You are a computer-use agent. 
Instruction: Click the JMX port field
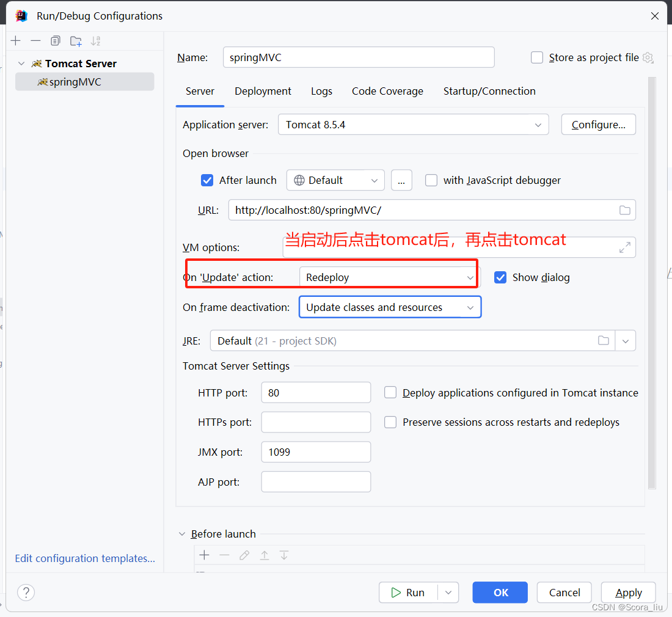pyautogui.click(x=316, y=451)
